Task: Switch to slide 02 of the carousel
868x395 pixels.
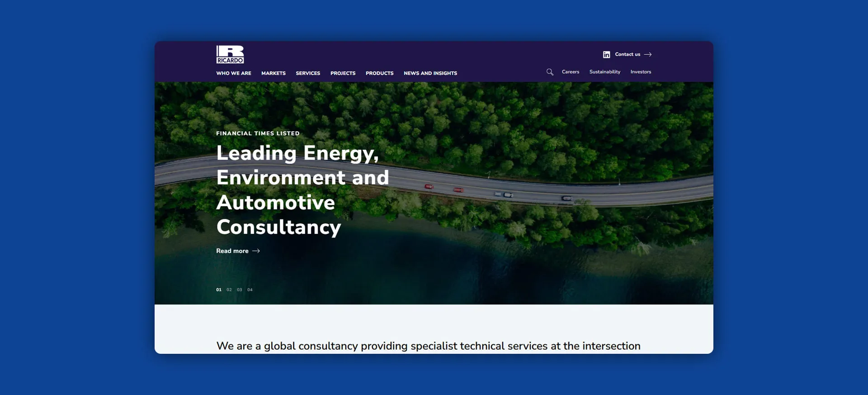Action: (229, 290)
